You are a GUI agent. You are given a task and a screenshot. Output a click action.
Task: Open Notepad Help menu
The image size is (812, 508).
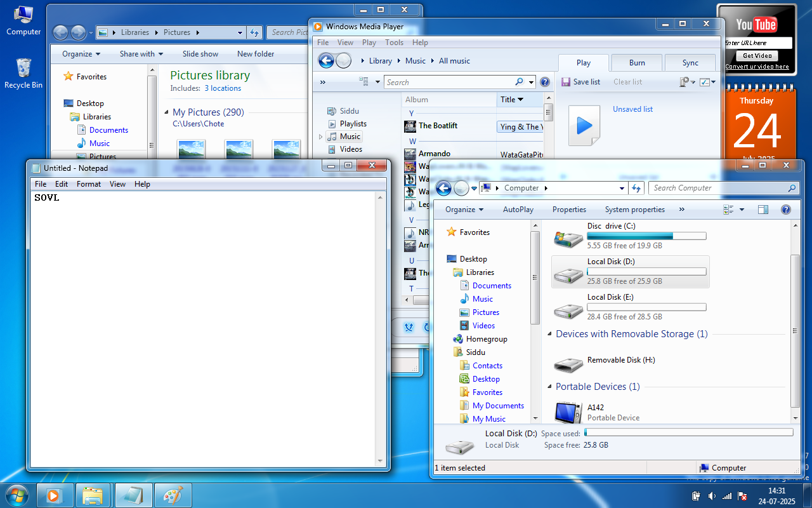click(x=142, y=184)
